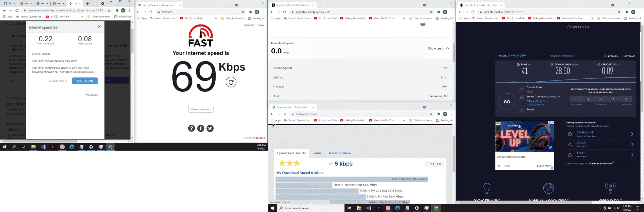This screenshot has height=212, width=644.
Task: Rate speed expectation 5 on Speedtest
Action: coord(626,99)
